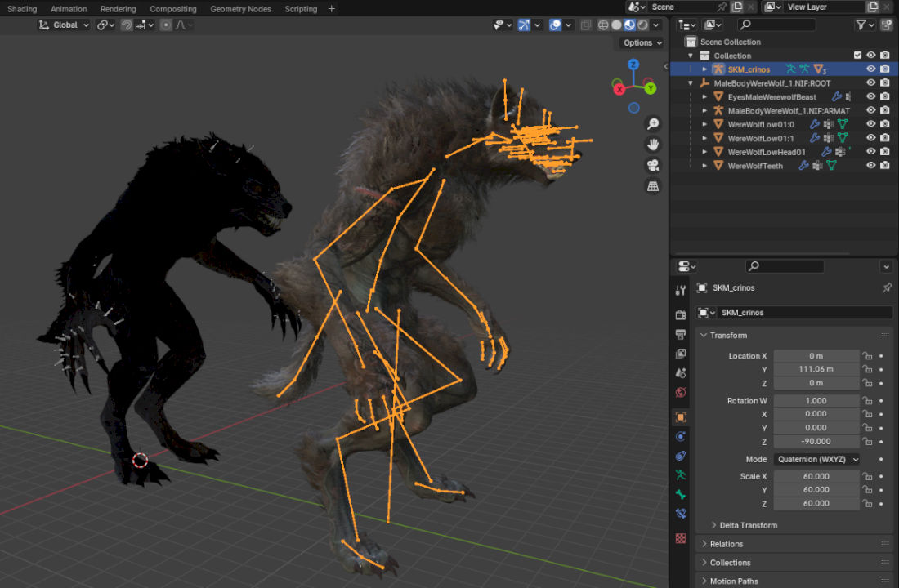
Task: Open the View Layer properties tab
Action: 681,354
